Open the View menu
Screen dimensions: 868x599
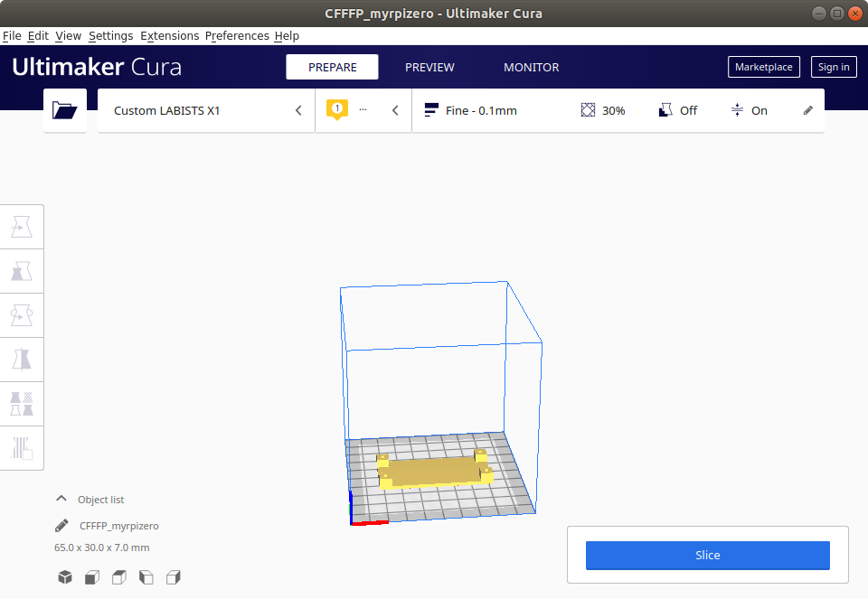coord(68,36)
